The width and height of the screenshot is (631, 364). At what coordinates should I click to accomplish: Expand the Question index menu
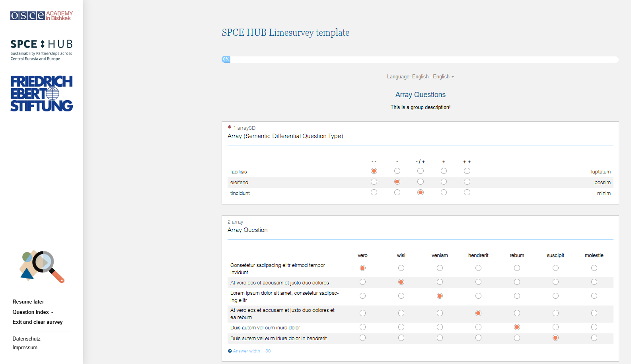33,312
